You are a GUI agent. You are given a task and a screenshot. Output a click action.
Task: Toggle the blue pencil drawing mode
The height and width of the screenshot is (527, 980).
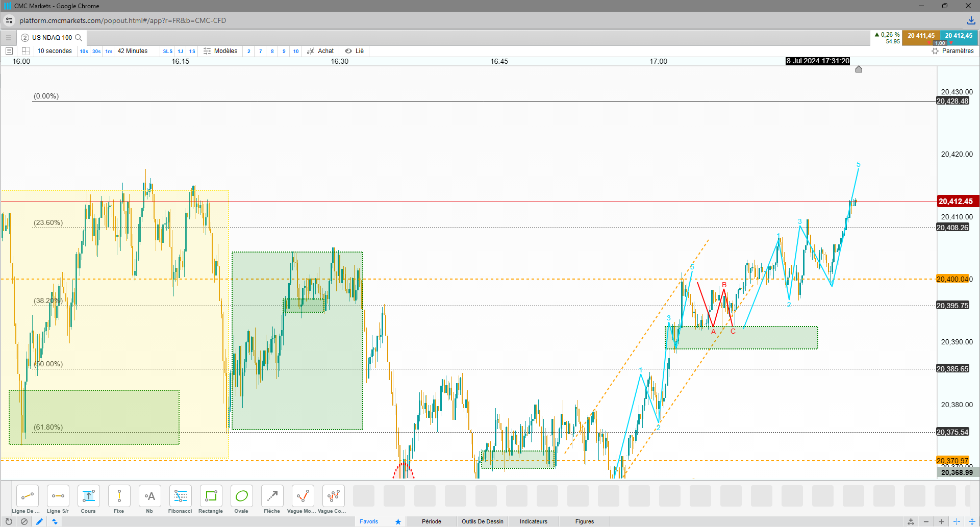click(x=39, y=521)
